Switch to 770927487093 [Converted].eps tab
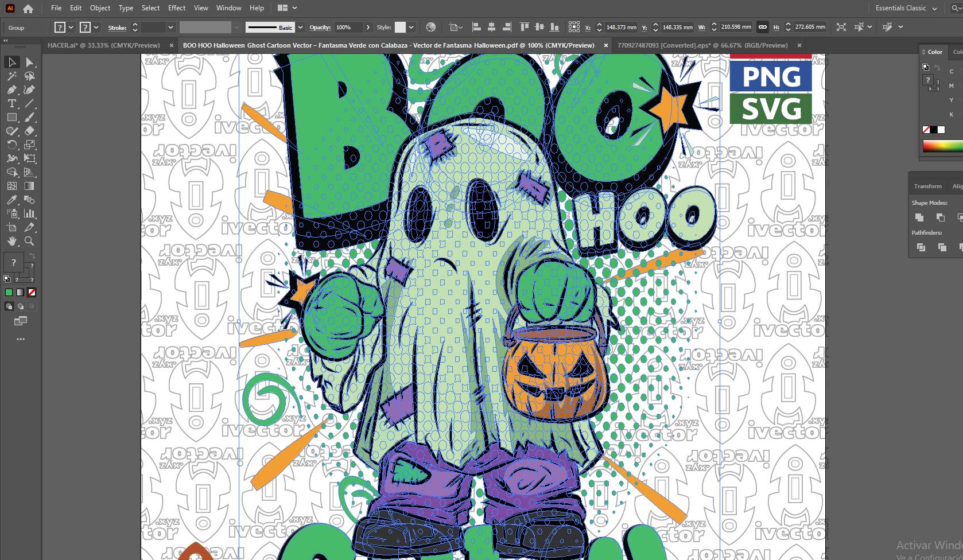The height and width of the screenshot is (560, 963). 702,45
